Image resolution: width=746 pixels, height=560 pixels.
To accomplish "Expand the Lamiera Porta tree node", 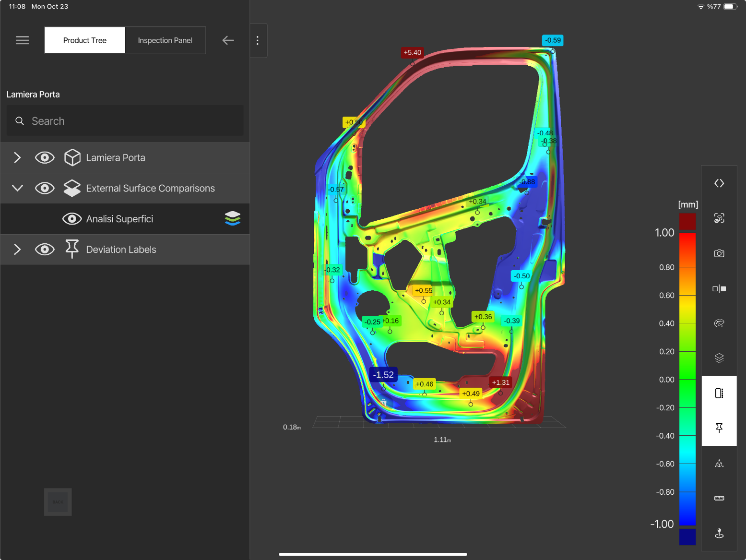I will tap(17, 157).
